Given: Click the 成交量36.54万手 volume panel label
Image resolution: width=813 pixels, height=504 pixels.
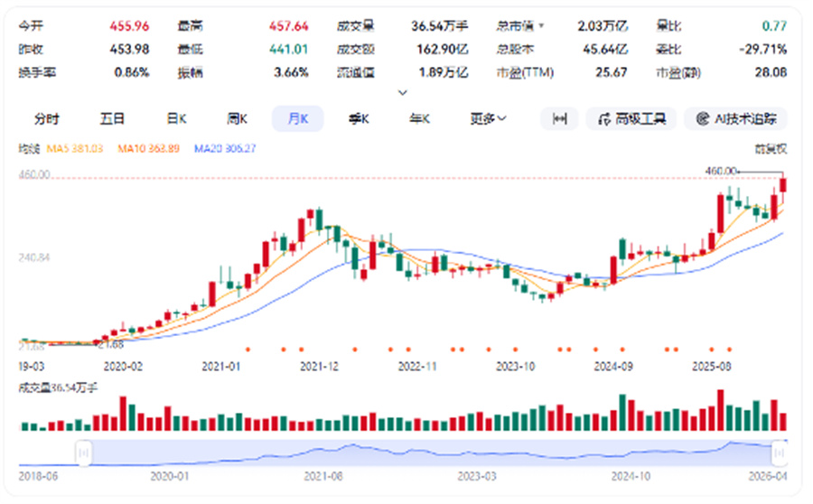Looking at the screenshot, I should (58, 387).
